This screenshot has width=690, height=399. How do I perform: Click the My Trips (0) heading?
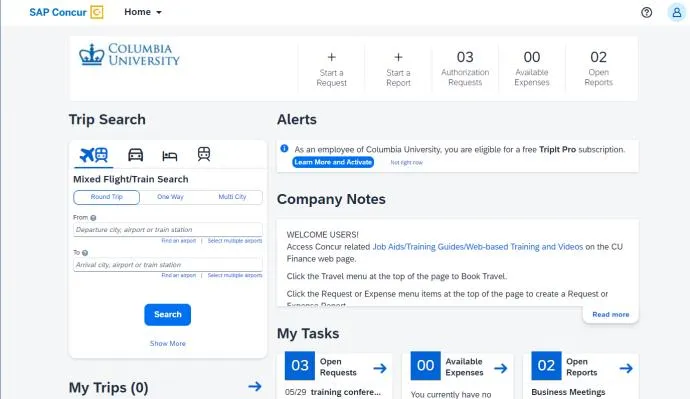[x=108, y=388]
